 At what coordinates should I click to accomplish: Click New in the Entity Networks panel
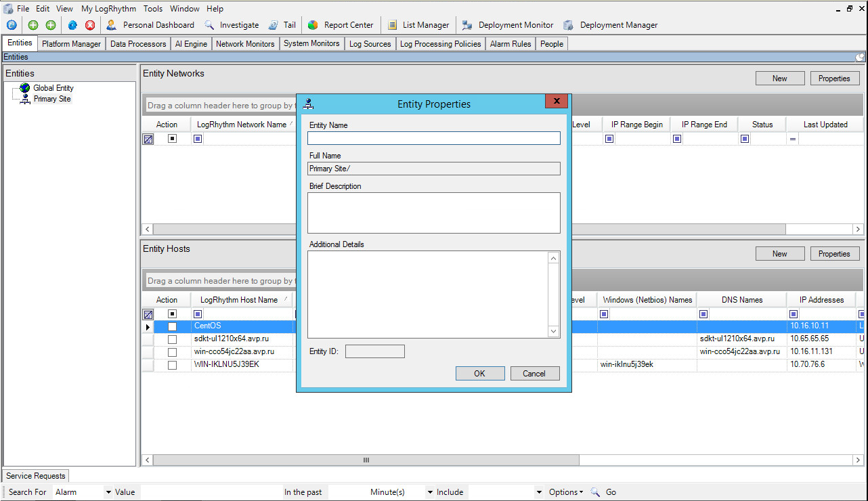tap(780, 78)
